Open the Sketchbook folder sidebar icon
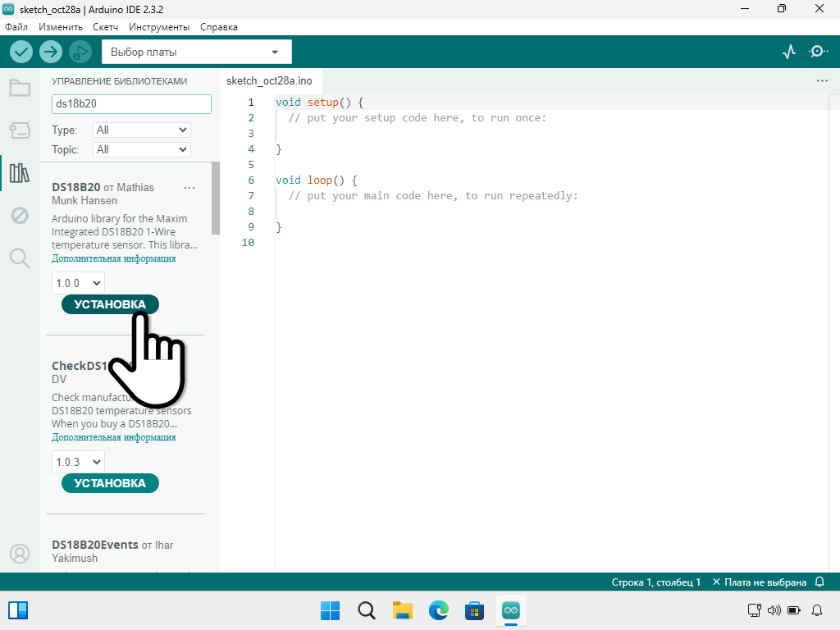Screen dimensions: 840x630 (20, 88)
